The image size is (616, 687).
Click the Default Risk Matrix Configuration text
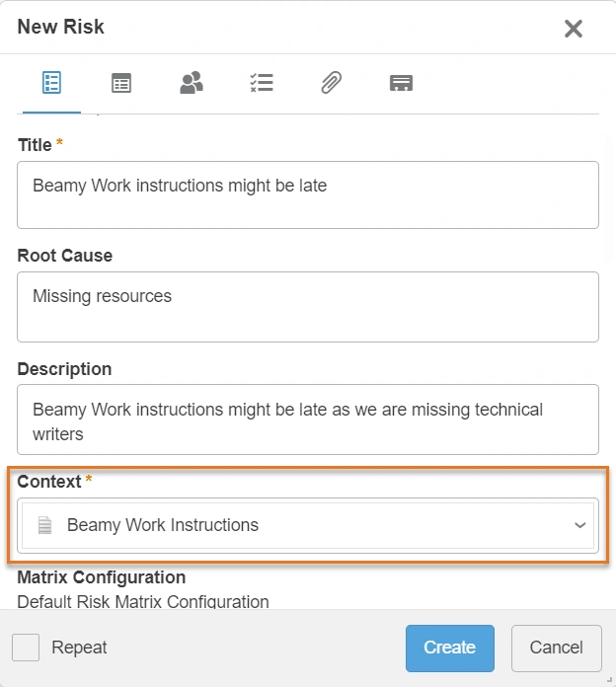tap(143, 601)
